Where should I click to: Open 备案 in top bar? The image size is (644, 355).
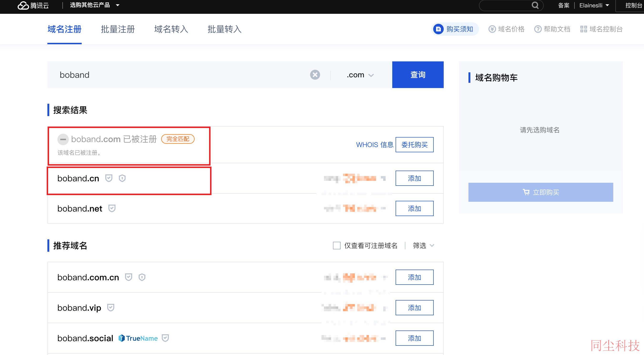coord(563,5)
